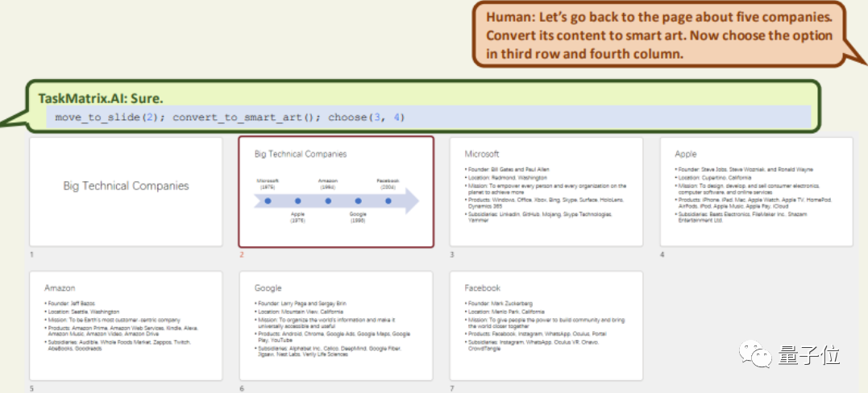Select the Amazon slide thumbnail
Image resolution: width=868 pixels, height=393 pixels.
126,325
